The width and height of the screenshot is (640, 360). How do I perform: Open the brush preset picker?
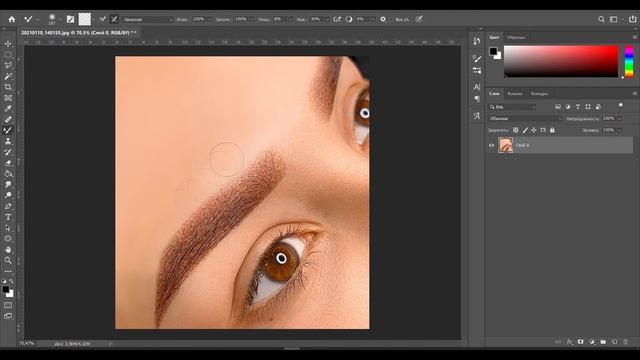(52, 19)
